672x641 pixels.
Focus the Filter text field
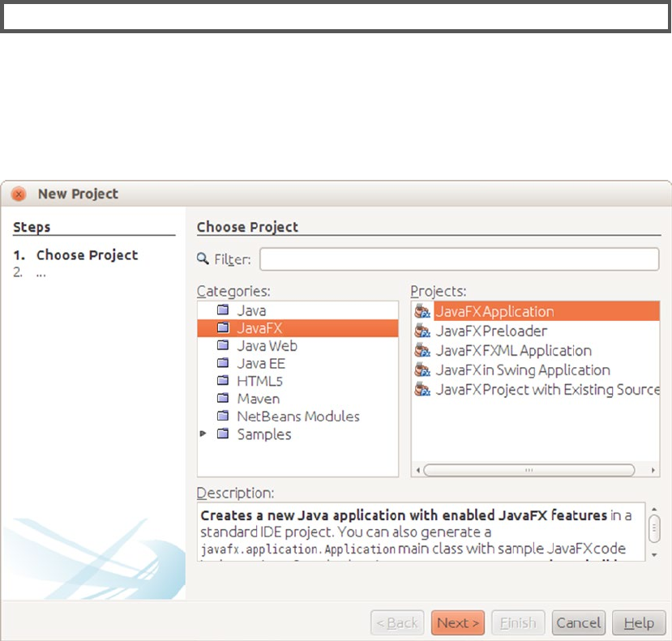click(x=459, y=259)
